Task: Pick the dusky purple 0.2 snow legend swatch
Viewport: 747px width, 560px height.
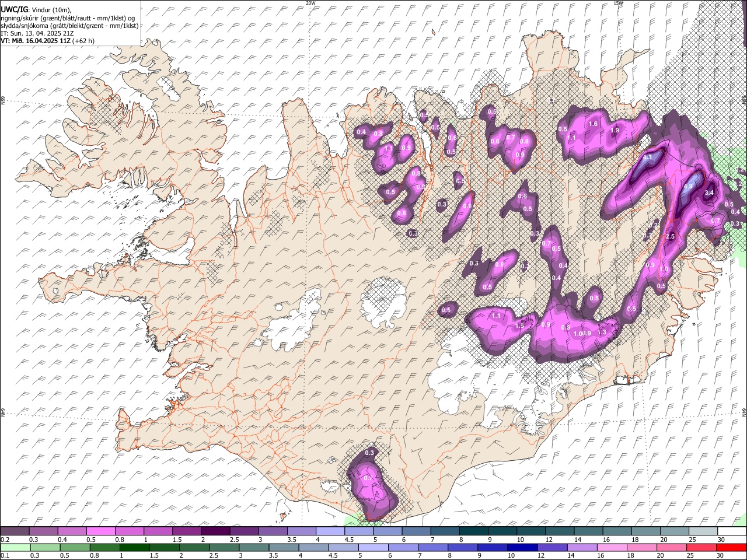Action: [x=15, y=531]
